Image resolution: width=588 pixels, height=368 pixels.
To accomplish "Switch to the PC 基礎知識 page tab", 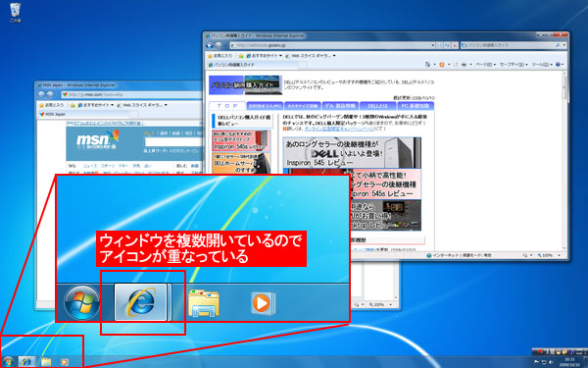I will pos(416,106).
